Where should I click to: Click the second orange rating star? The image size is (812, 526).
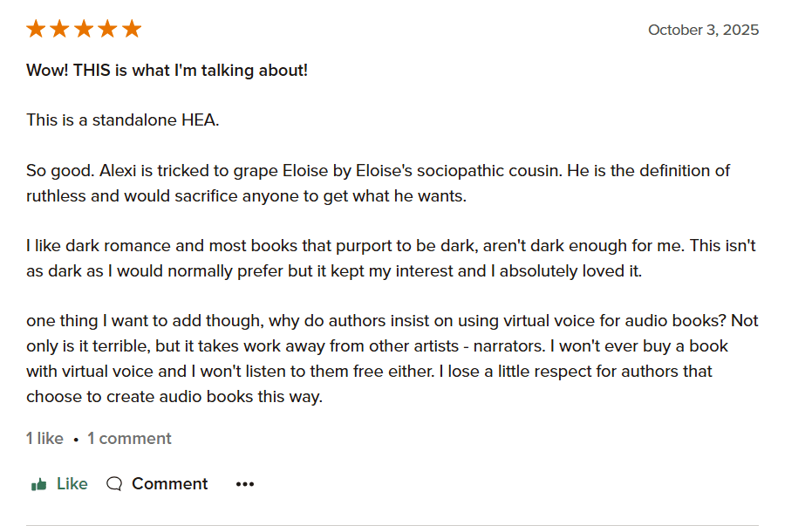[x=59, y=30]
